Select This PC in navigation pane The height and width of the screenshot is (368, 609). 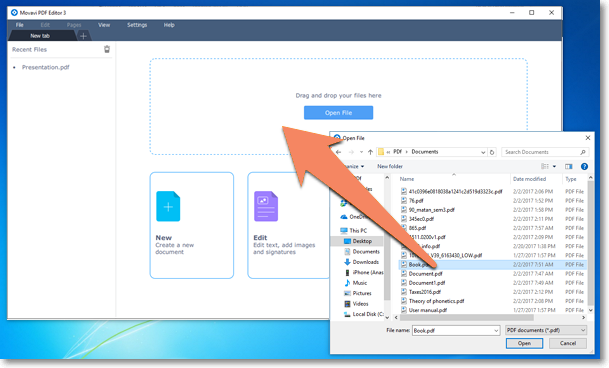[x=358, y=230]
